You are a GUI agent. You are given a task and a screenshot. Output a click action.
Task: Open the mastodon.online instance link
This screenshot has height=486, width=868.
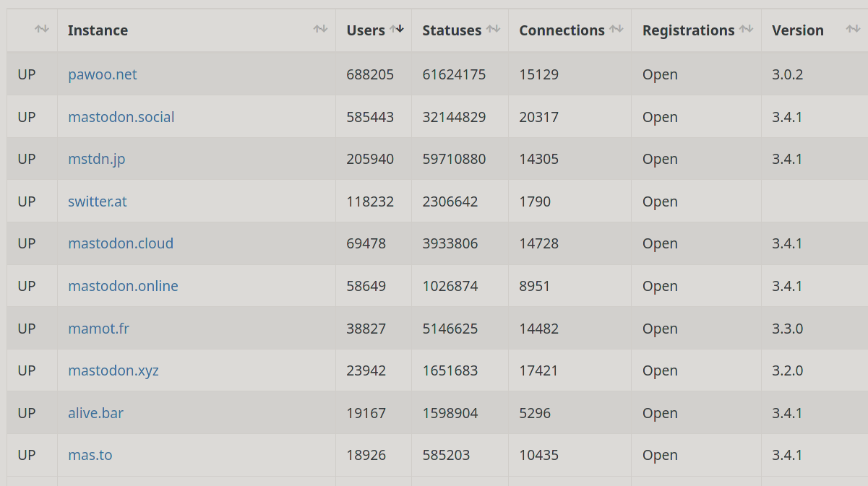123,286
